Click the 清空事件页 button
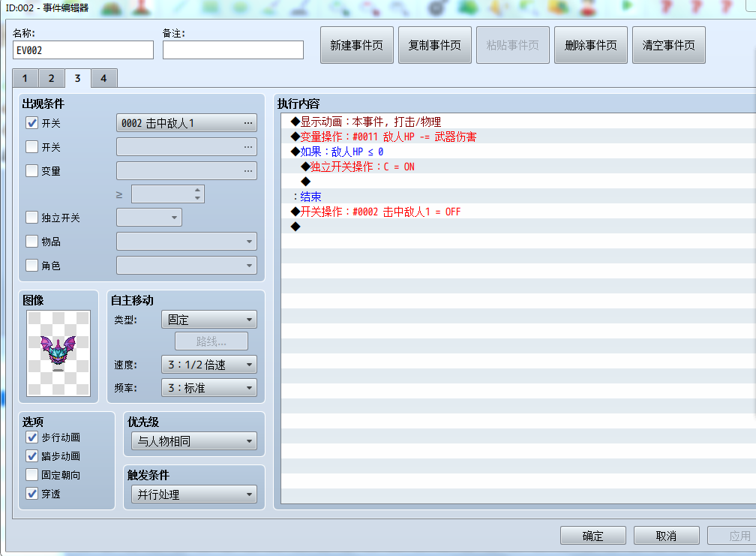Screen dimensions: 756x556 tap(669, 45)
